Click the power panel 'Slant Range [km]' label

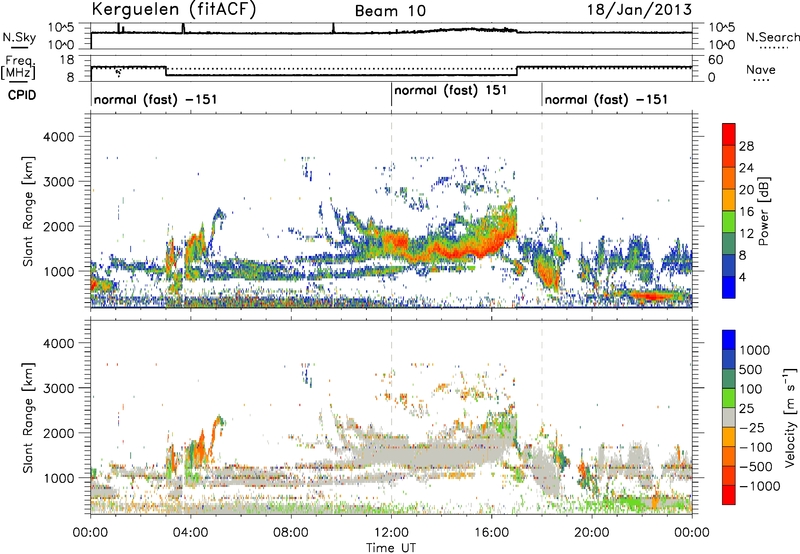click(x=28, y=211)
